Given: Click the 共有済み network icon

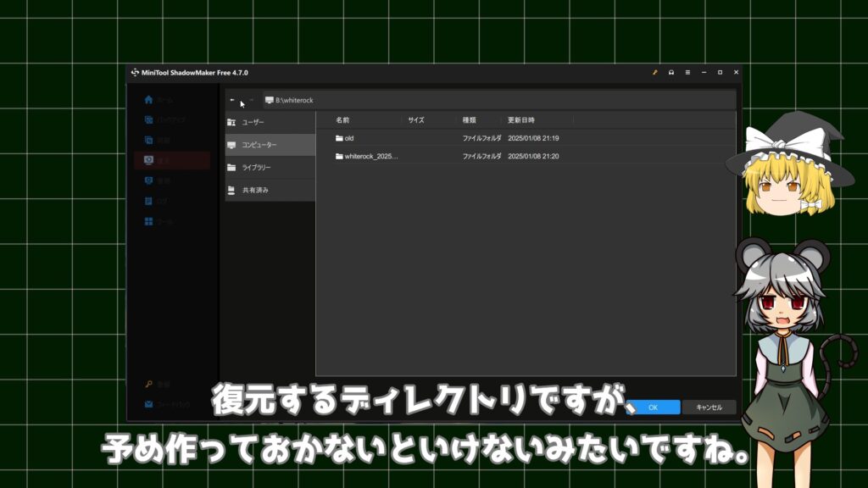Looking at the screenshot, I should pyautogui.click(x=231, y=191).
